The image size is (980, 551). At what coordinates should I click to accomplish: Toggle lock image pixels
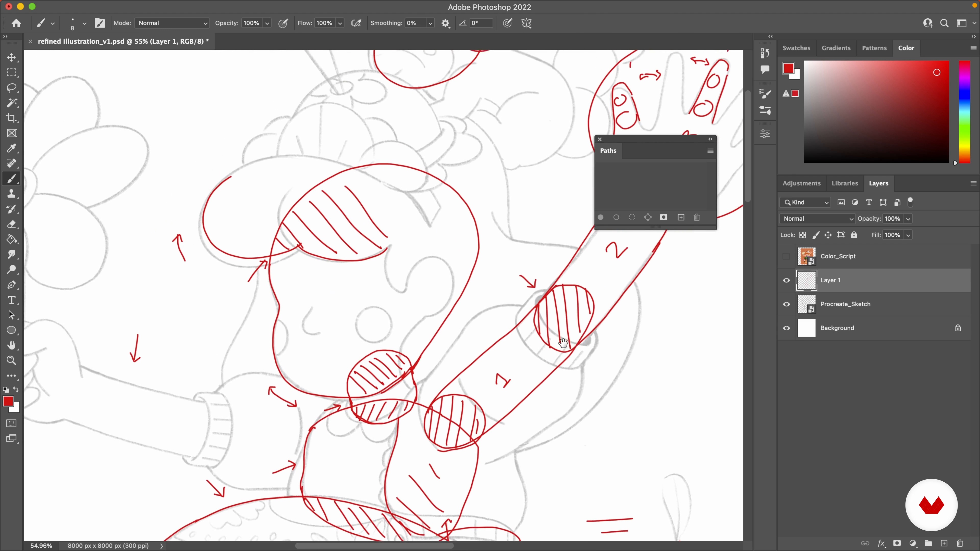tap(815, 235)
